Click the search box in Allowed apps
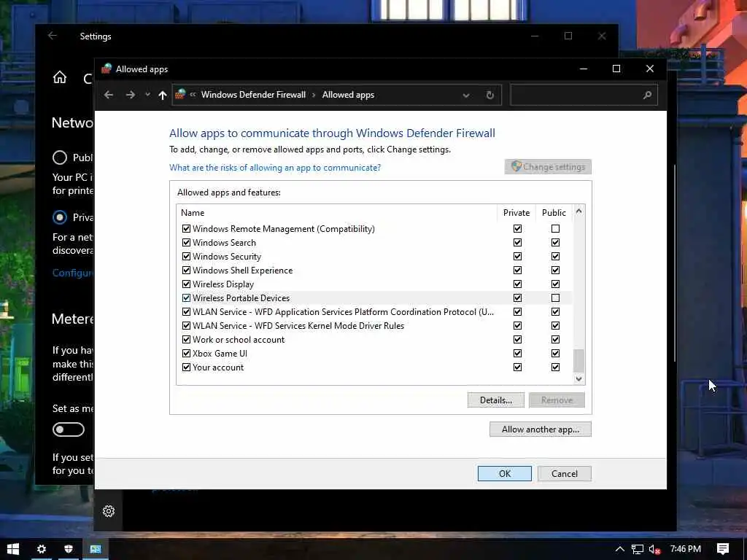Viewport: 747px width, 560px height. pyautogui.click(x=584, y=95)
